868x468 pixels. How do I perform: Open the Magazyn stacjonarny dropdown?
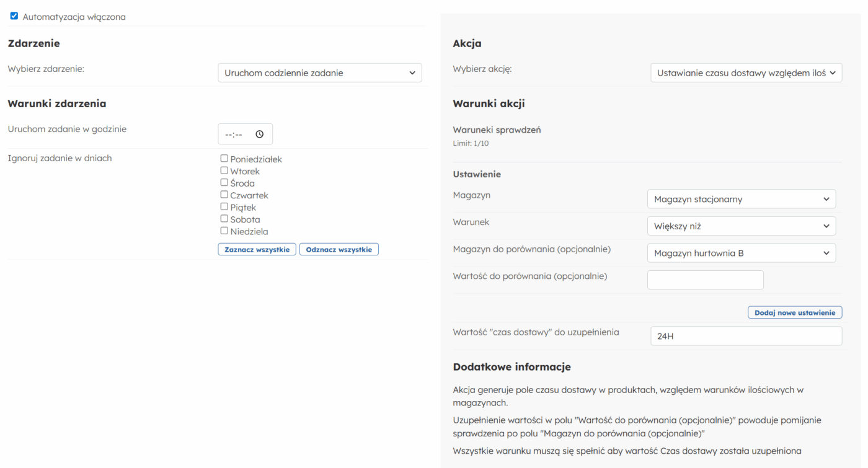(x=741, y=199)
